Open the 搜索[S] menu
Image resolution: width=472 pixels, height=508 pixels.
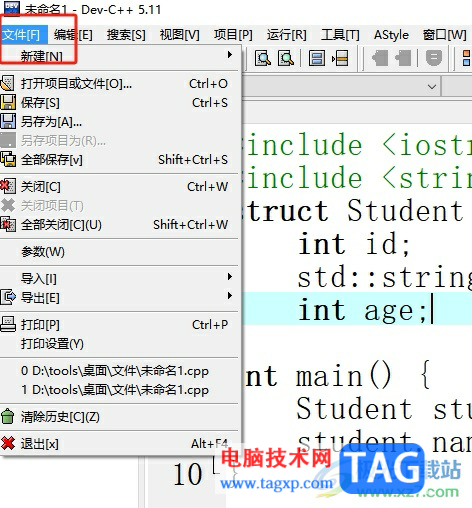[126, 35]
